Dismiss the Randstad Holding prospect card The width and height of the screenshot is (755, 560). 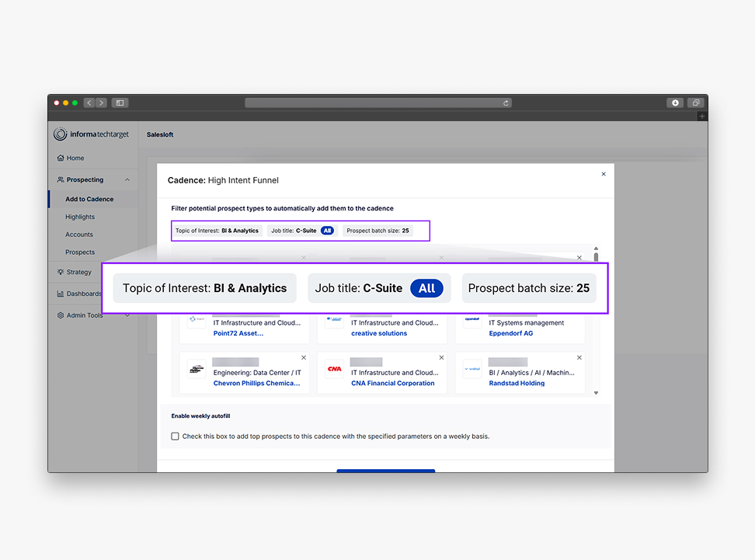coord(579,357)
